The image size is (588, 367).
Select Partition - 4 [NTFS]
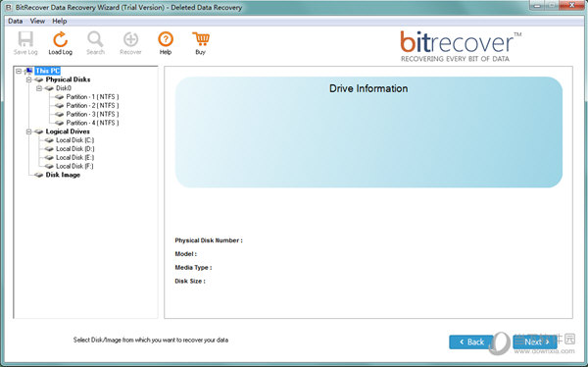pos(92,123)
